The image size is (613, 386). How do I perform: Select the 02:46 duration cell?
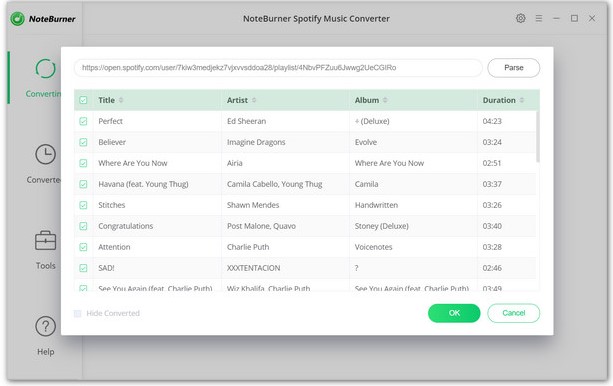pyautogui.click(x=506, y=268)
